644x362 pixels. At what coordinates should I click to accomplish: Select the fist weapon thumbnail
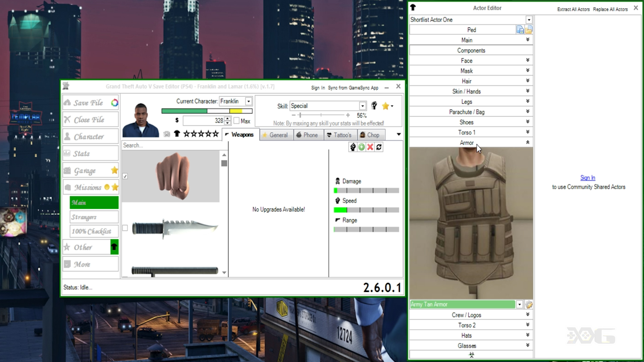[x=173, y=176]
